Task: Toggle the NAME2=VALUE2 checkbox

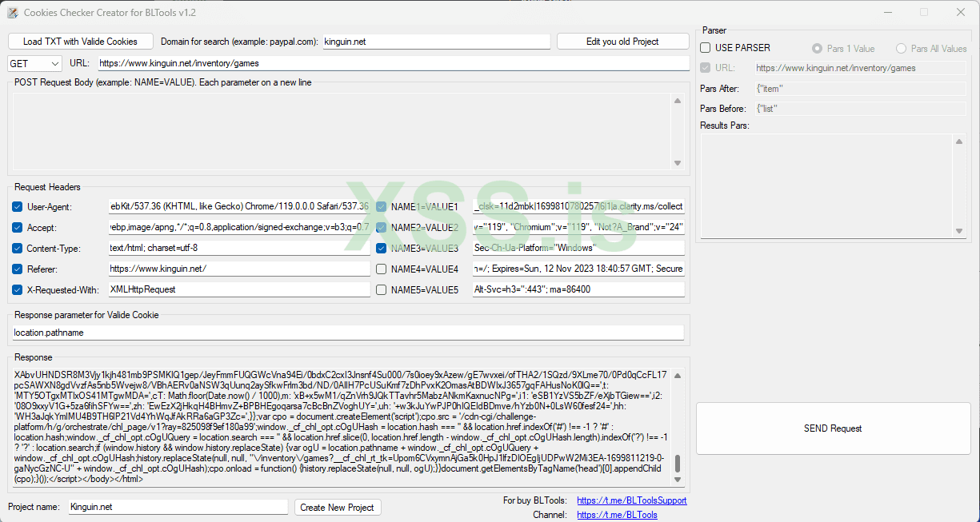Action: [x=382, y=228]
